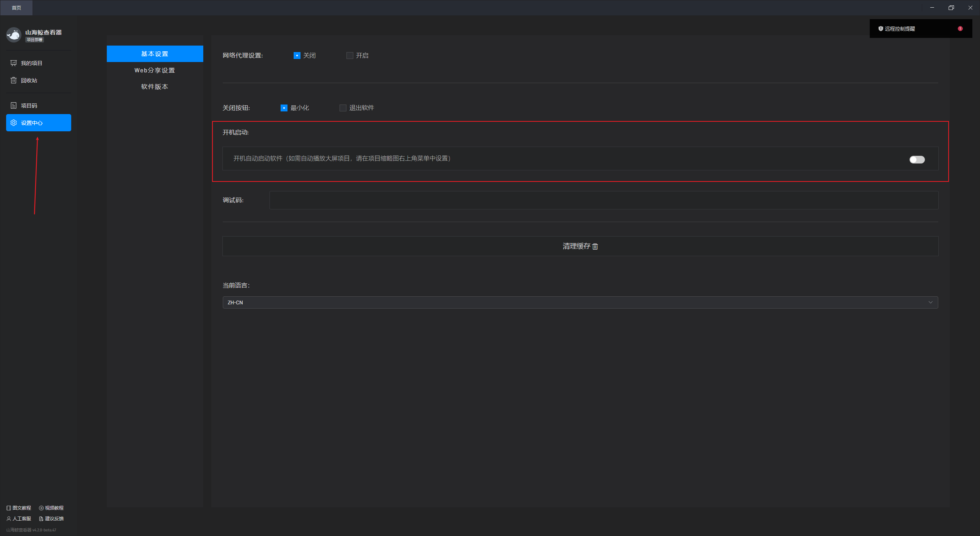The height and width of the screenshot is (536, 980).
Task: Click the project code document icon
Action: coord(13,106)
